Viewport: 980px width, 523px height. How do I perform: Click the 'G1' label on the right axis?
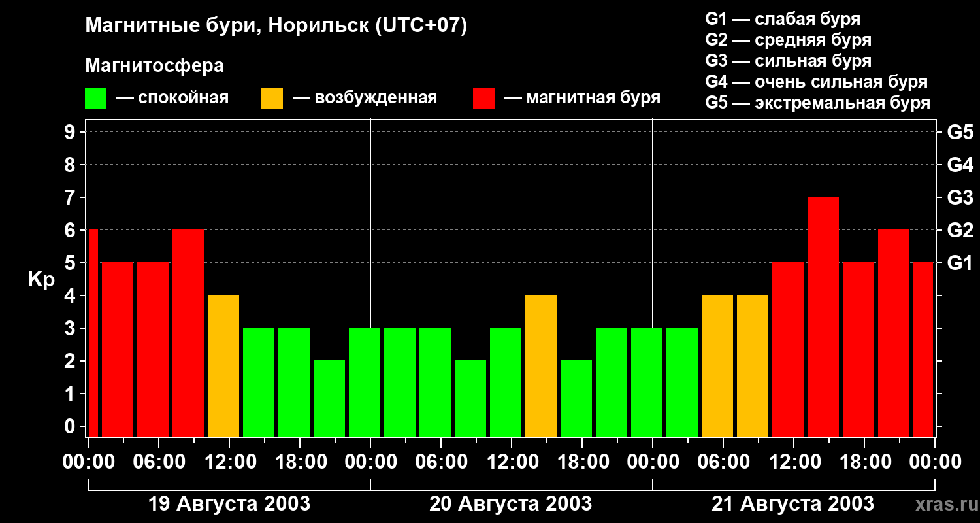tap(960, 263)
